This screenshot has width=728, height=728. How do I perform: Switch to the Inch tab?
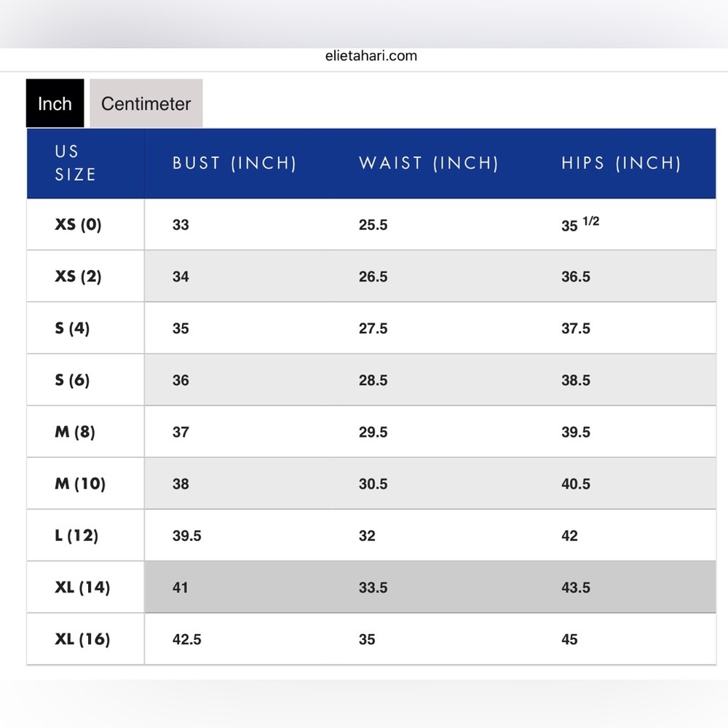55,103
